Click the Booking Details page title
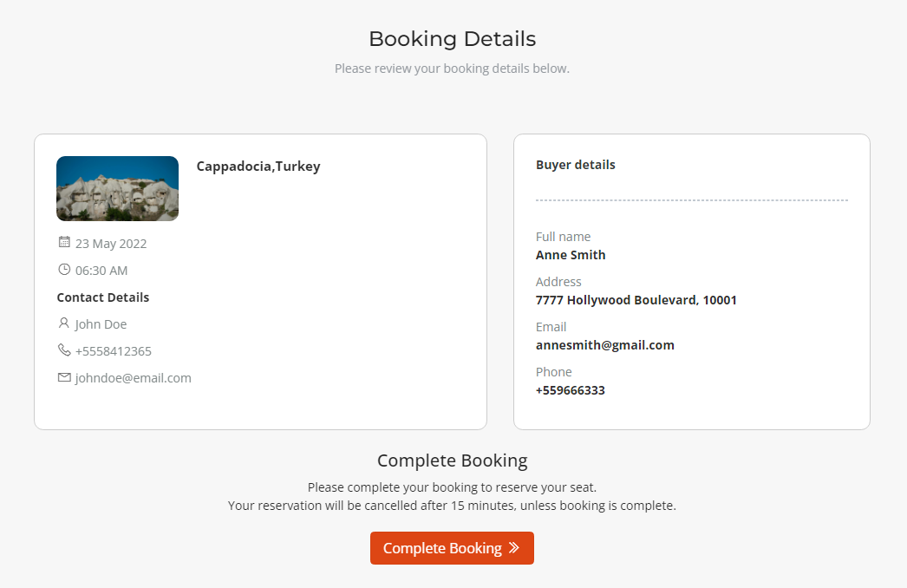 click(452, 39)
